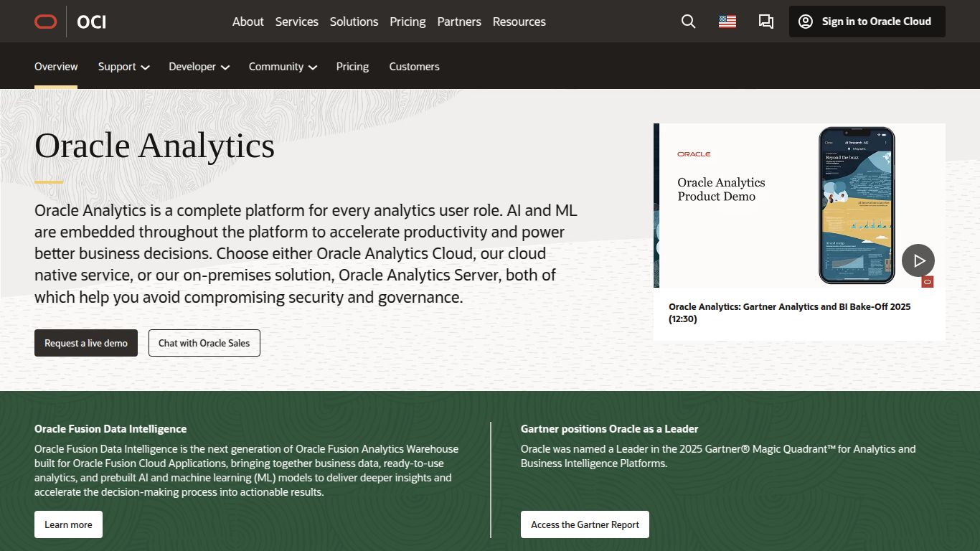
Task: Click the Oracle logo in the top bar
Action: click(45, 22)
